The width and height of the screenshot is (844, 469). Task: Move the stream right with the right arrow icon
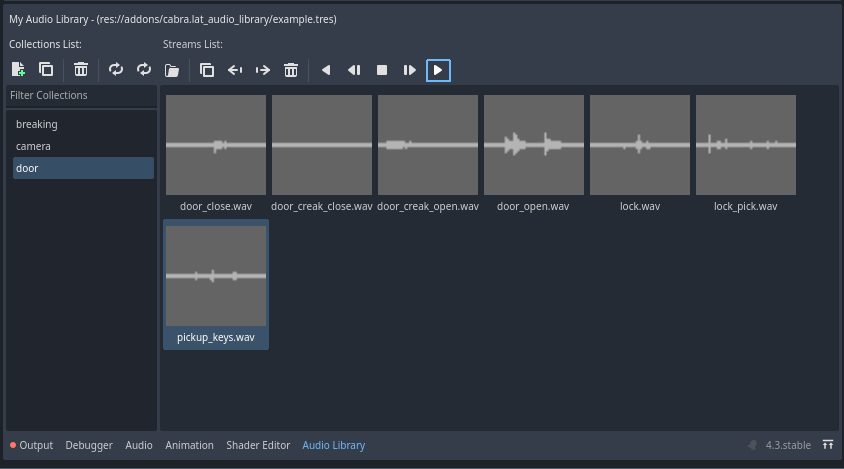pos(263,70)
